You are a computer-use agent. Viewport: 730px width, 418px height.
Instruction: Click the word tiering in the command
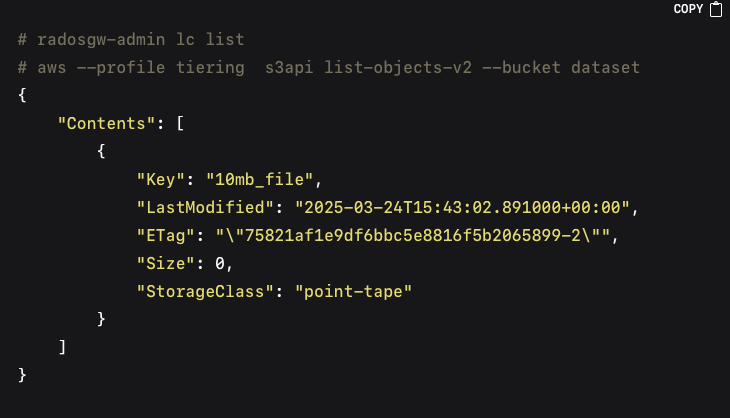[210, 67]
